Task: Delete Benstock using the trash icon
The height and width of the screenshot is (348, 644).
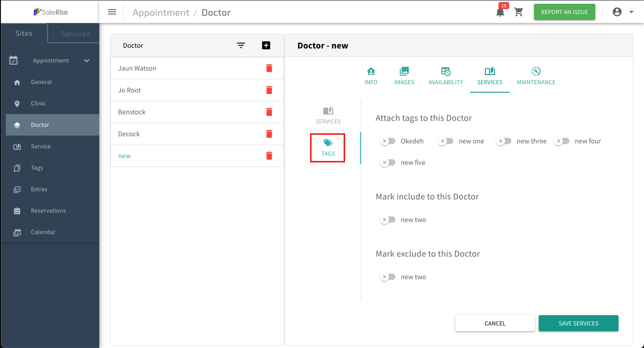Action: click(269, 112)
